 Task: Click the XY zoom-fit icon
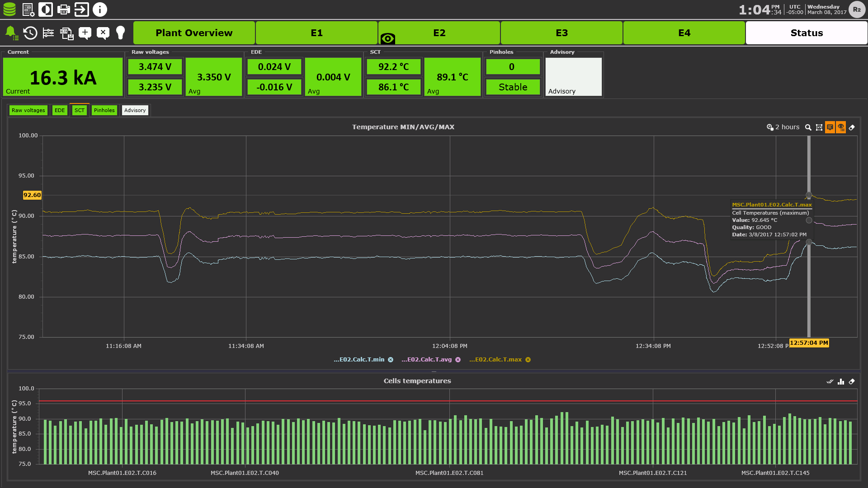pyautogui.click(x=819, y=127)
